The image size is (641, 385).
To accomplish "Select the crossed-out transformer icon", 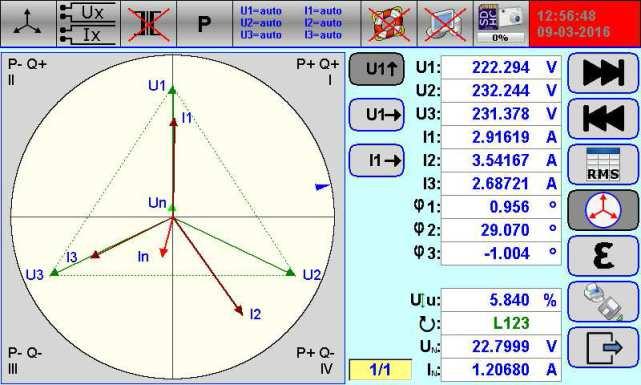I will tap(149, 23).
